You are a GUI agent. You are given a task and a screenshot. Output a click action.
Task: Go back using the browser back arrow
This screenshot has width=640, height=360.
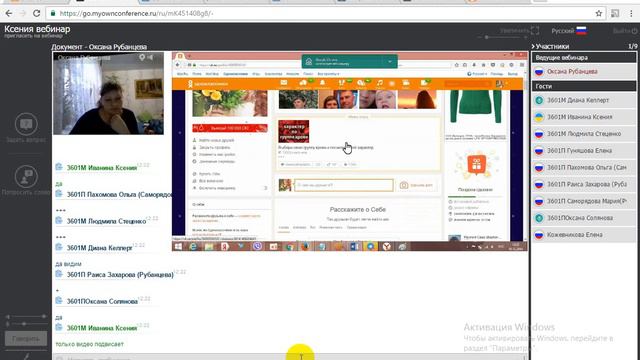[9, 13]
